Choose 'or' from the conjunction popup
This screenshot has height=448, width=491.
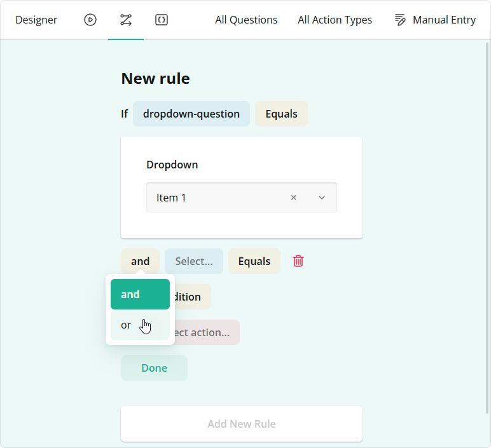click(127, 325)
